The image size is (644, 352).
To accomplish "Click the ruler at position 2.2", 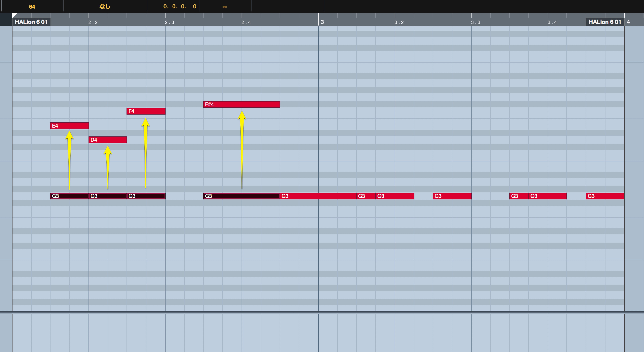I will pos(93,22).
